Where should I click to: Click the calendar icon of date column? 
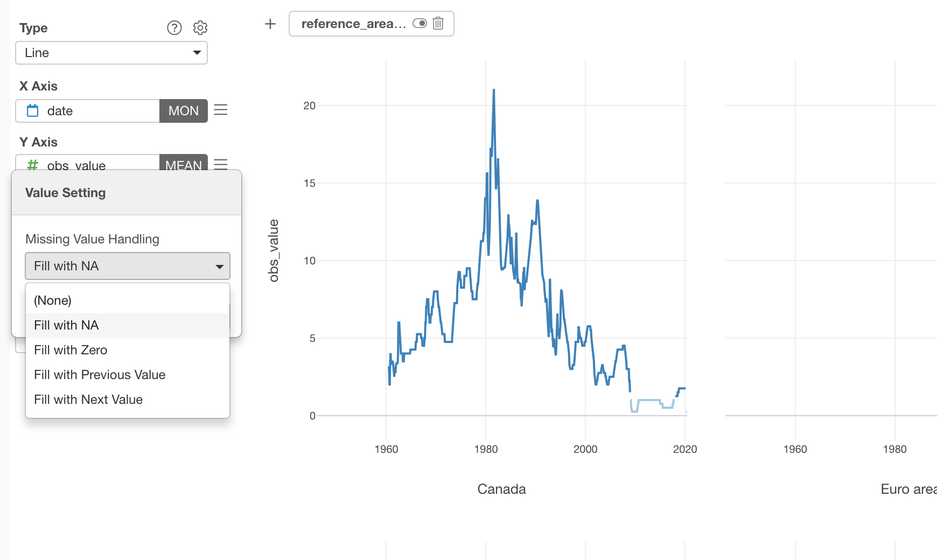tap(33, 111)
